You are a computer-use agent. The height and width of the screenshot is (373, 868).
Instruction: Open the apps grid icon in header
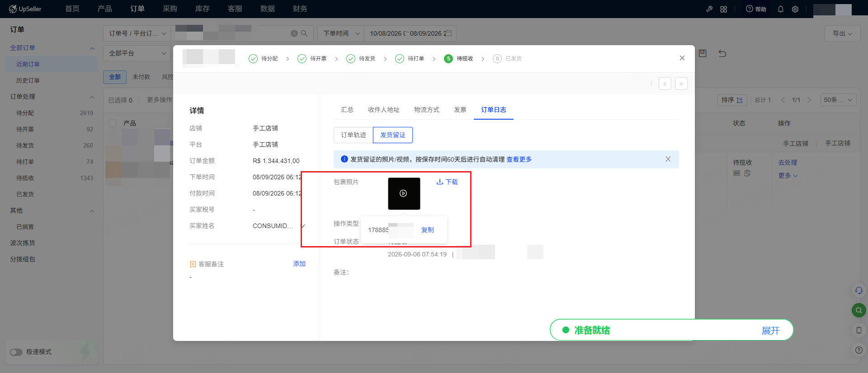pos(724,9)
